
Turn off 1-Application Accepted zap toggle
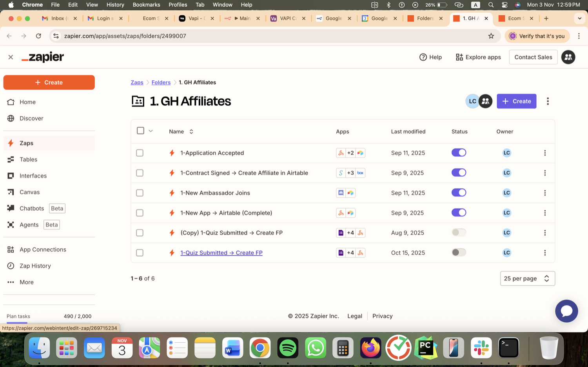click(459, 153)
